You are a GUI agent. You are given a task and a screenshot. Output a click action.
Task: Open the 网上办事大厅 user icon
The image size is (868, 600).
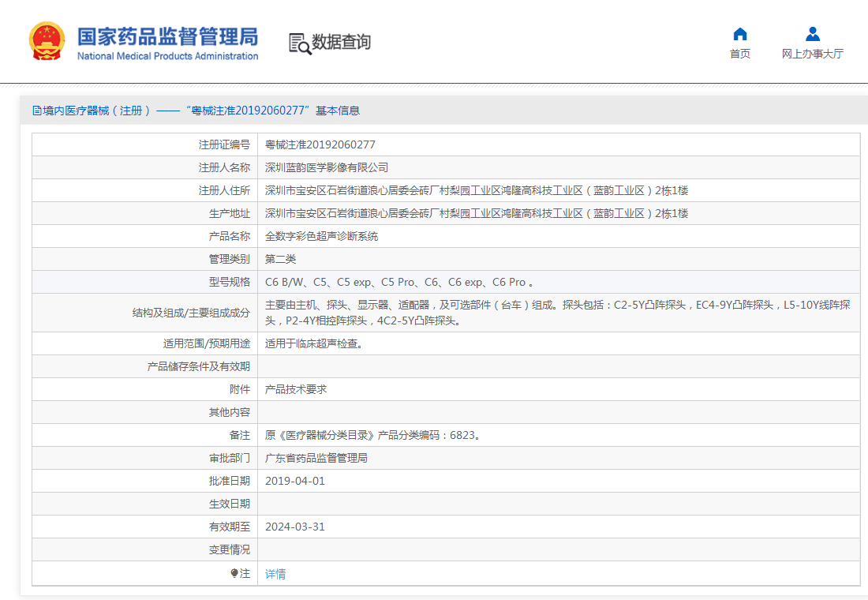point(813,35)
